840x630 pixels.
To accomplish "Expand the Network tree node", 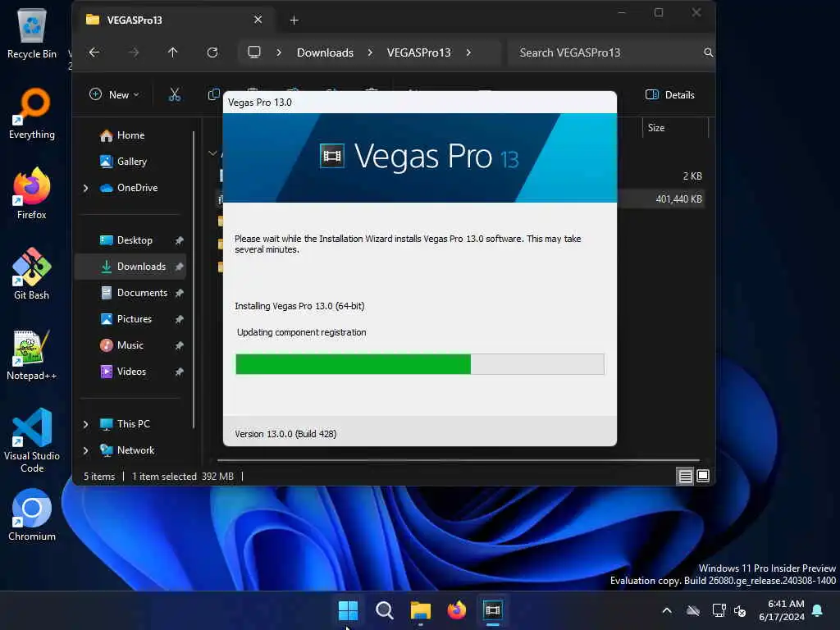I will pos(85,450).
